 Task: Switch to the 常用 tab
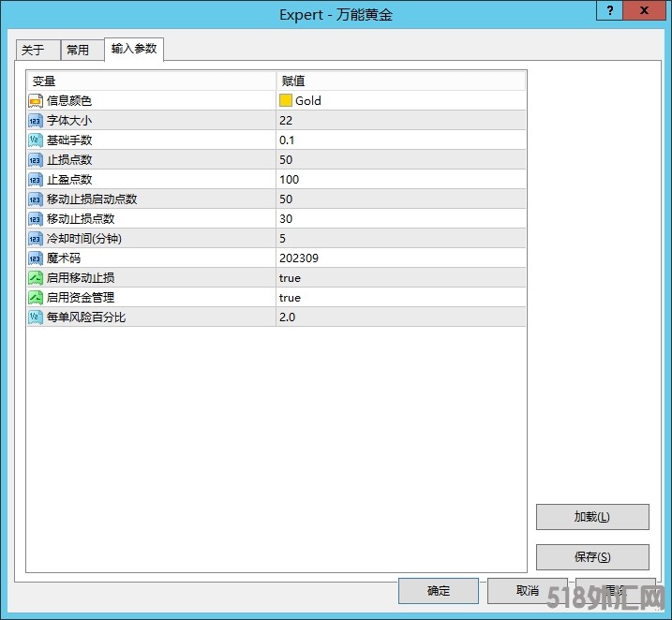click(x=82, y=50)
